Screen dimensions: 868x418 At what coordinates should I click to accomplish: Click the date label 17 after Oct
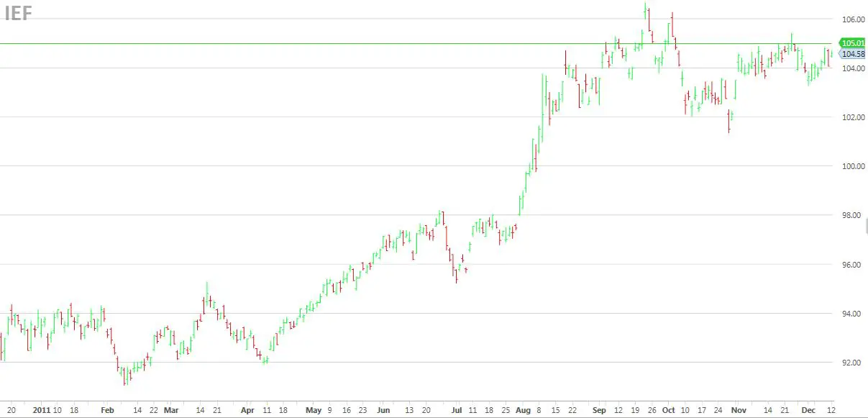tap(703, 410)
